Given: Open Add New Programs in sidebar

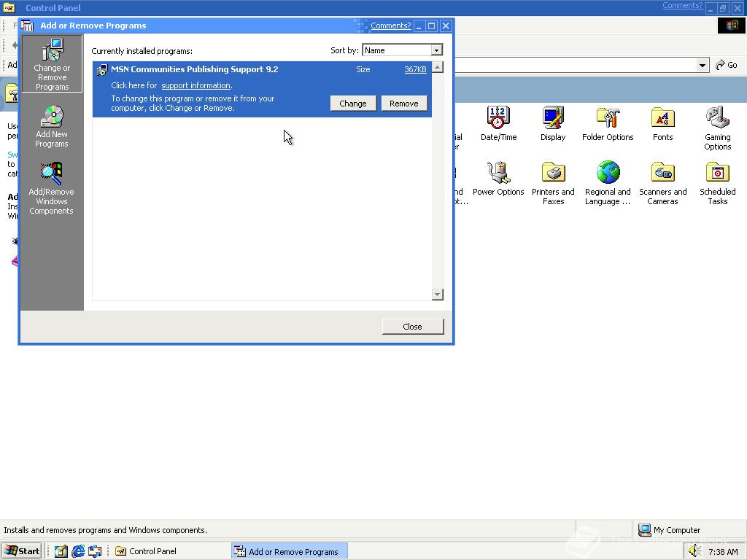Looking at the screenshot, I should pos(52,127).
